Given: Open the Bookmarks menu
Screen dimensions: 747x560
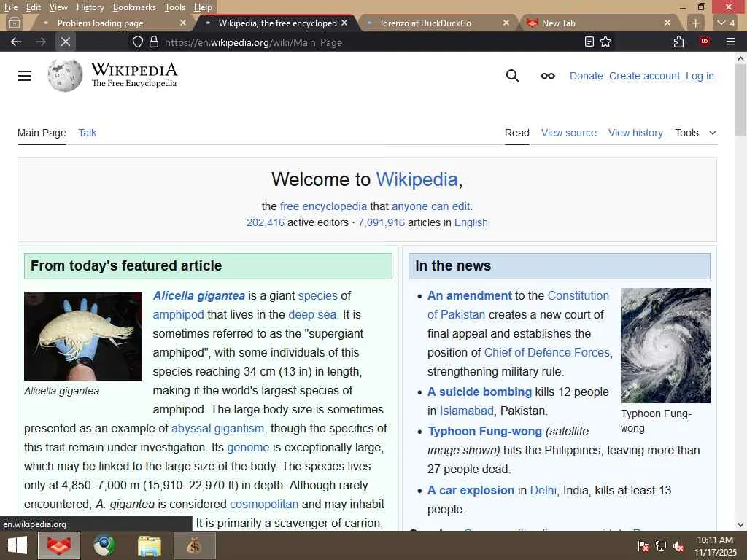Looking at the screenshot, I should coord(134,7).
